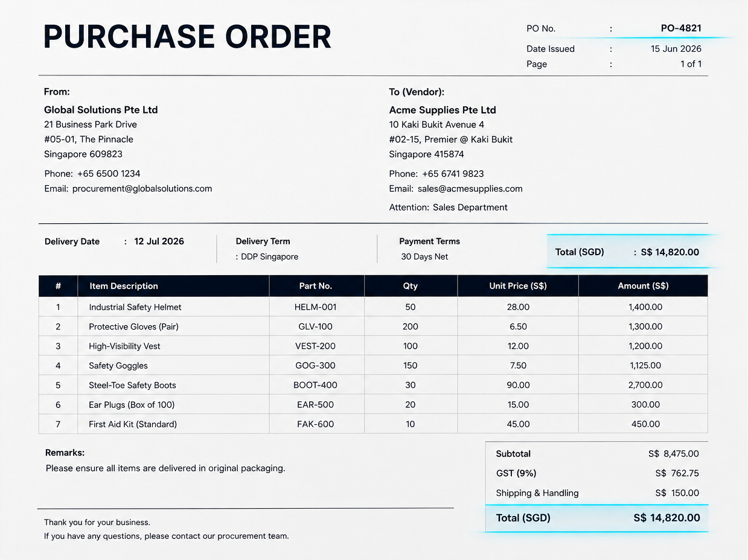The width and height of the screenshot is (748, 560).
Task: Click buyer phone +65 6500 1234
Action: point(109,174)
